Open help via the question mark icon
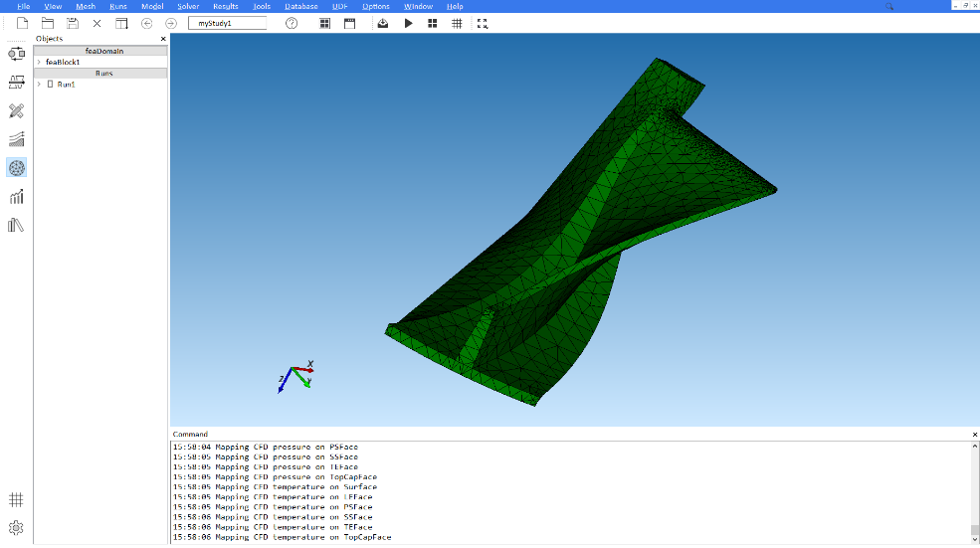980x548 pixels. click(x=292, y=23)
